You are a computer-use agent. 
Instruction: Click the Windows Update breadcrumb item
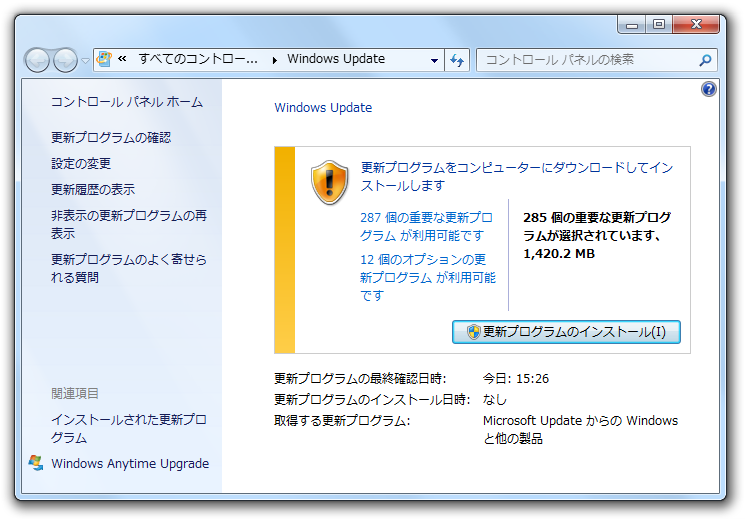[x=335, y=59]
